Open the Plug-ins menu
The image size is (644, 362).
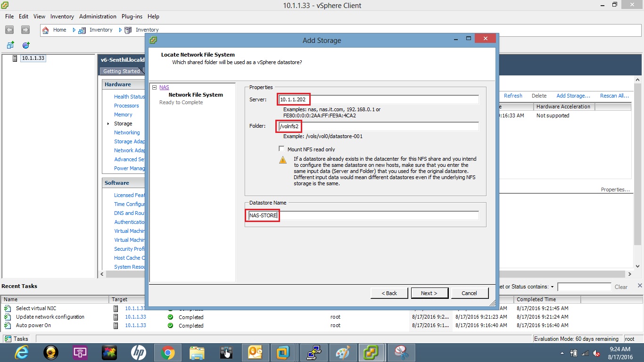[132, 16]
